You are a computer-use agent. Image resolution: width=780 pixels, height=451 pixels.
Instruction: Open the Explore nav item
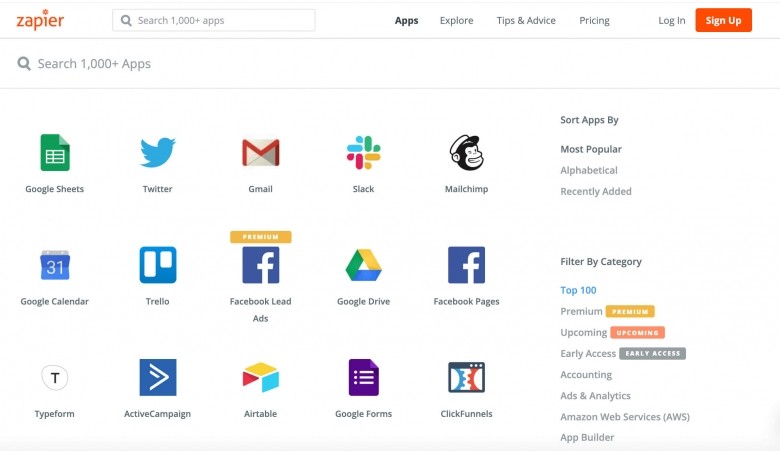(x=457, y=20)
